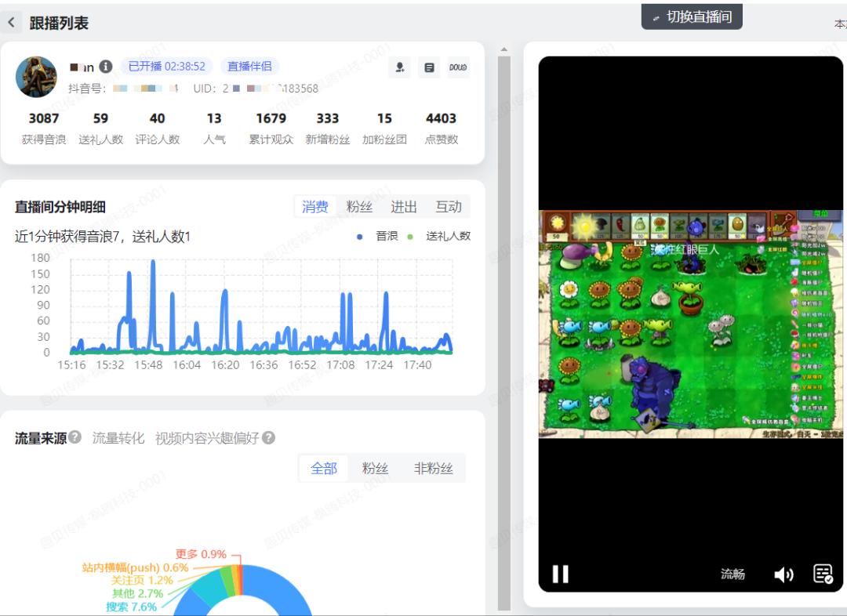Switch to the 流量转化 tab
This screenshot has height=616, width=847.
(x=118, y=438)
